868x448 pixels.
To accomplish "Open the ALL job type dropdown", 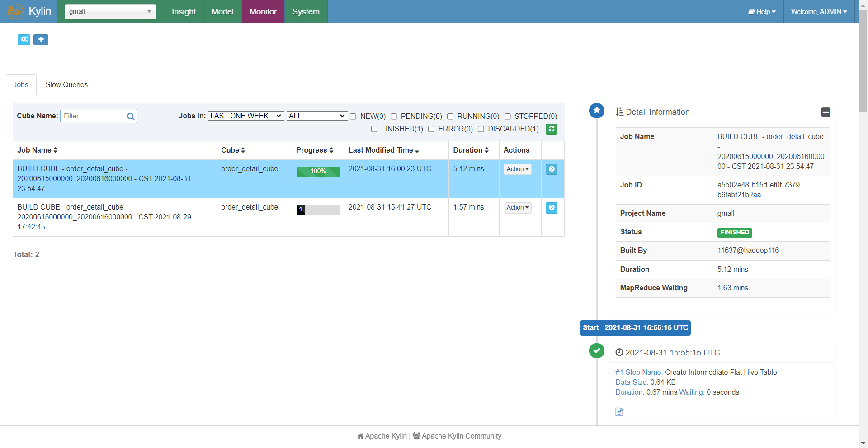I will 317,116.
